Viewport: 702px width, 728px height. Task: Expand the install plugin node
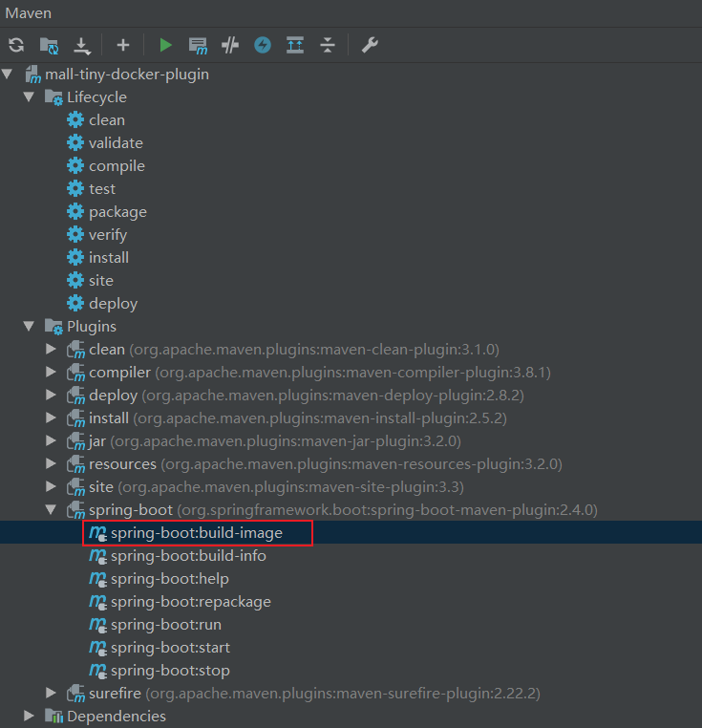51,418
